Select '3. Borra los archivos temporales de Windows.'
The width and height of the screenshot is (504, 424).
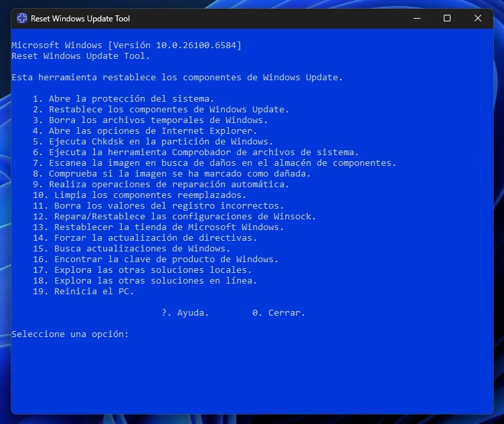coord(150,120)
